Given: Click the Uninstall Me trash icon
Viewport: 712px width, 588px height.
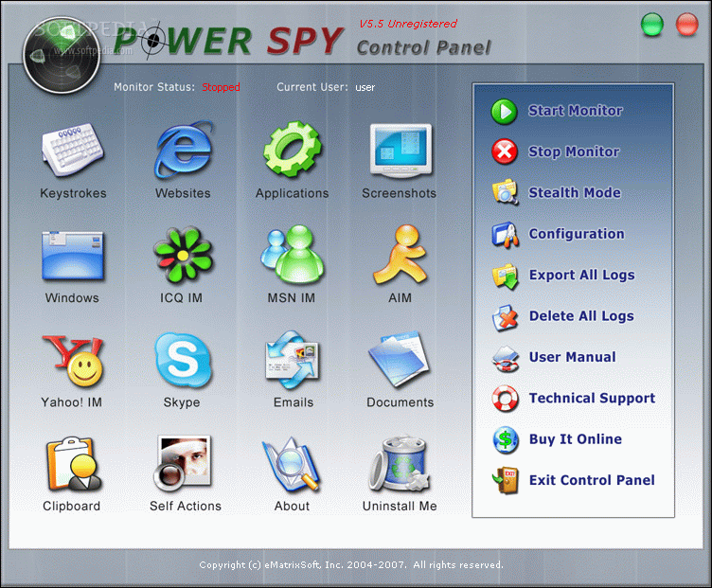Looking at the screenshot, I should point(400,464).
